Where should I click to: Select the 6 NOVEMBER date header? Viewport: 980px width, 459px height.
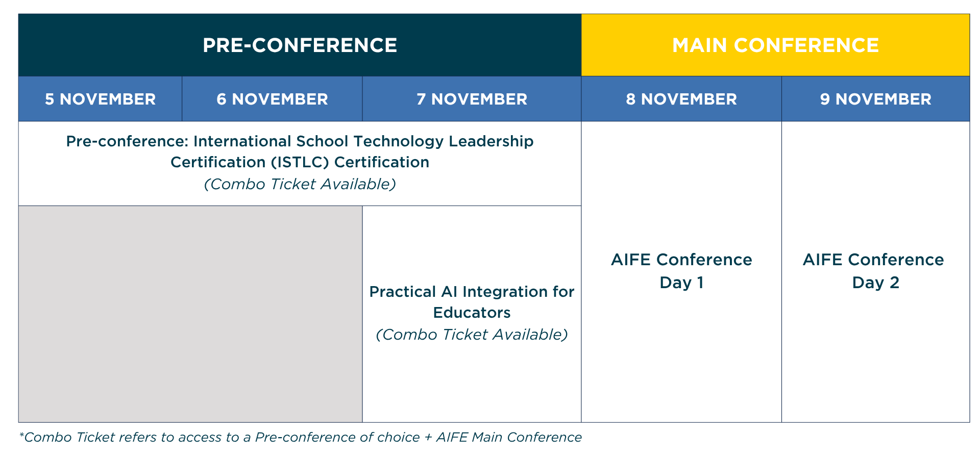[x=272, y=99]
